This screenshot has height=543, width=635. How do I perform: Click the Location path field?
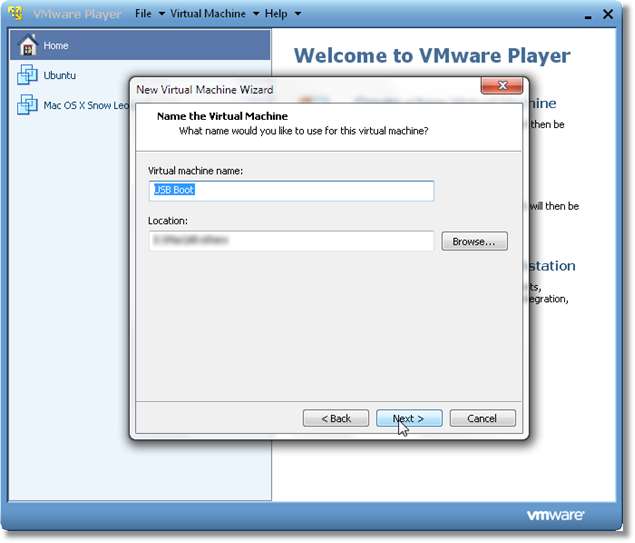[291, 241]
